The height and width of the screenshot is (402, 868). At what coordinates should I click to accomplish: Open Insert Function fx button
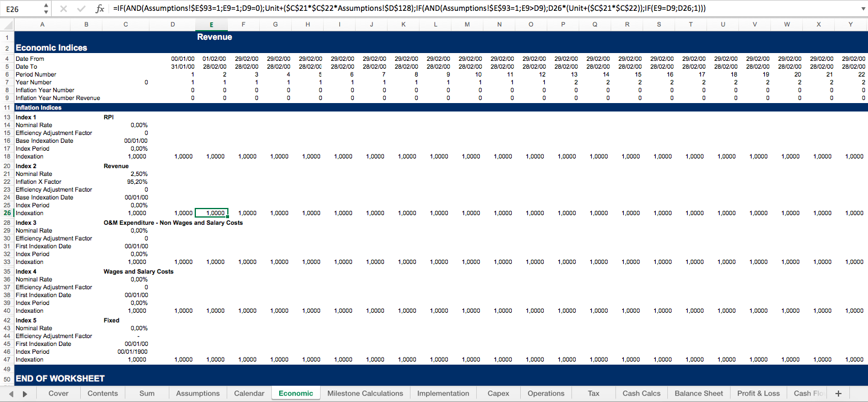(100, 9)
